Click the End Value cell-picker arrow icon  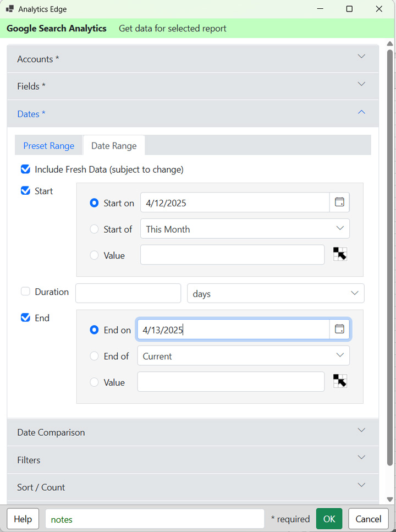point(340,381)
